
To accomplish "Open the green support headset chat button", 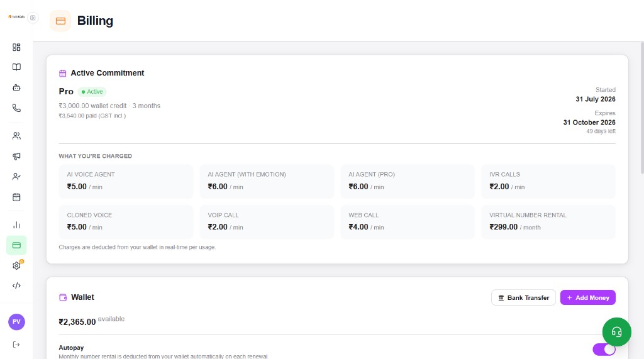I will point(616,332).
